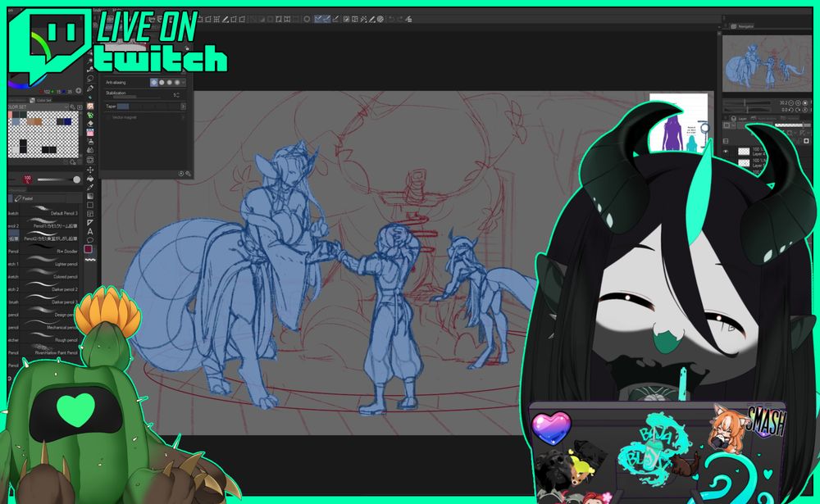Viewport: 820px width, 504px height.
Task: Reset canvas rotation in Navigator
Action: [805, 111]
